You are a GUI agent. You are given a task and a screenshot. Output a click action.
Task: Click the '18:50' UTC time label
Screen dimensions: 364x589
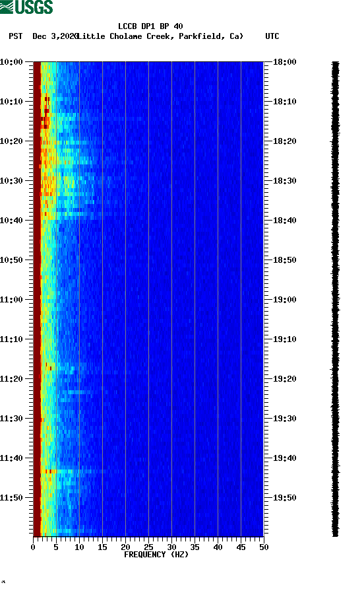point(284,260)
